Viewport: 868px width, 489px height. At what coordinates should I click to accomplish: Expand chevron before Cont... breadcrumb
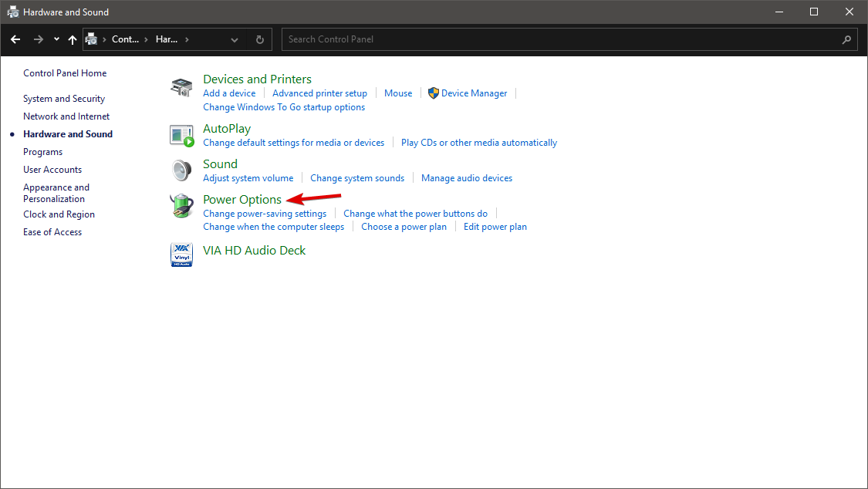(x=104, y=39)
